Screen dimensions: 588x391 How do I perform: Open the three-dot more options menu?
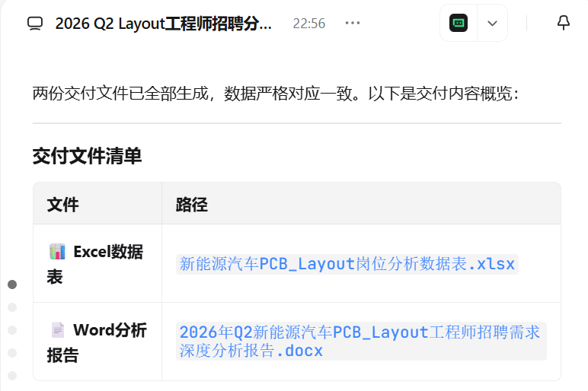353,24
